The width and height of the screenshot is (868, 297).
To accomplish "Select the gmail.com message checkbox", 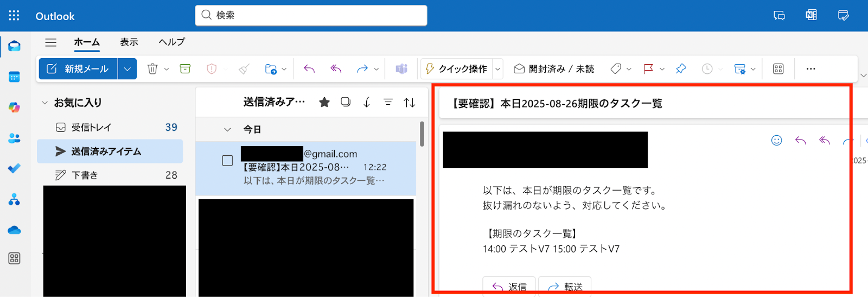I will click(228, 161).
